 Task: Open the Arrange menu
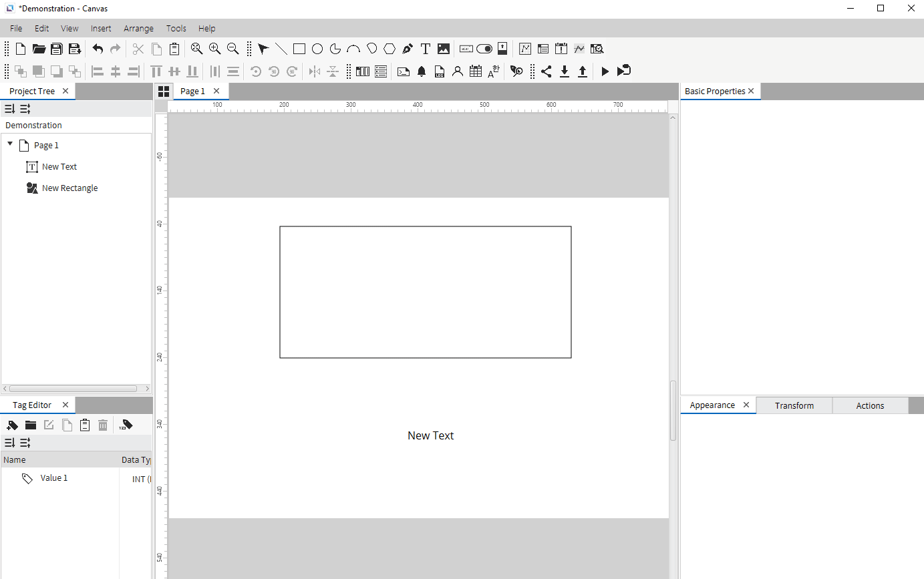[x=138, y=28]
